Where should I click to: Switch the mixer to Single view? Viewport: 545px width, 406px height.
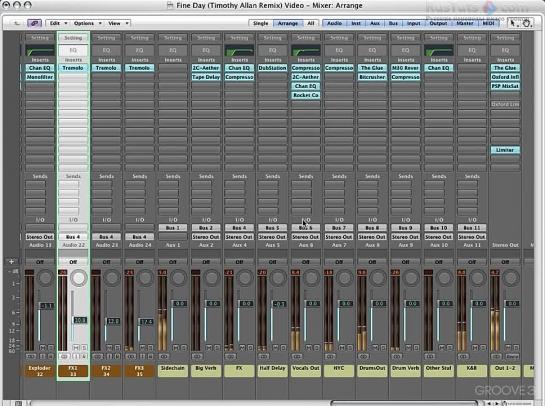pyautogui.click(x=261, y=23)
